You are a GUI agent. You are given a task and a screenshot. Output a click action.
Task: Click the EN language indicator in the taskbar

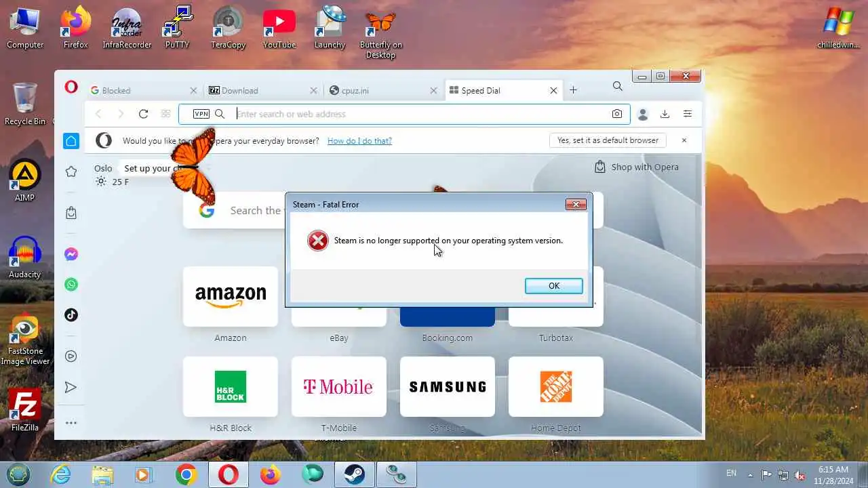pyautogui.click(x=731, y=473)
